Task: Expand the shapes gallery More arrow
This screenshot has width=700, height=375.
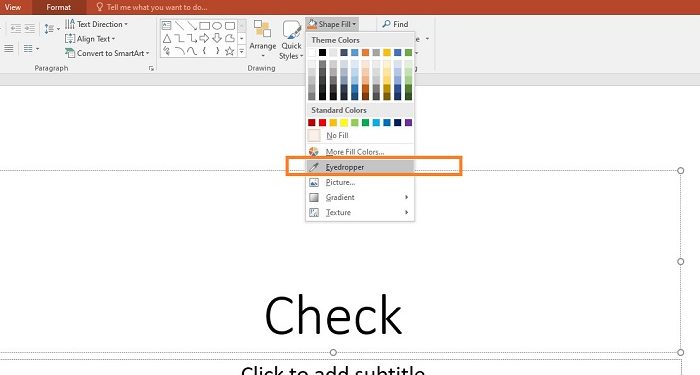Action: (x=242, y=51)
